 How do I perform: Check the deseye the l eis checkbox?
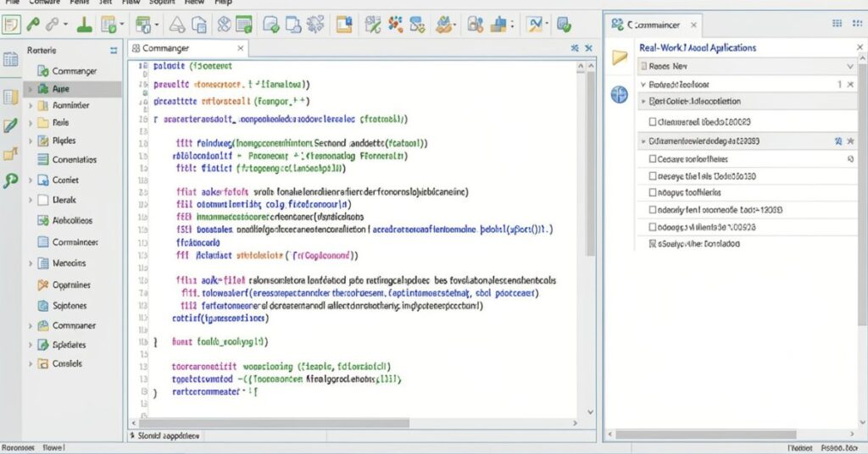pos(652,176)
